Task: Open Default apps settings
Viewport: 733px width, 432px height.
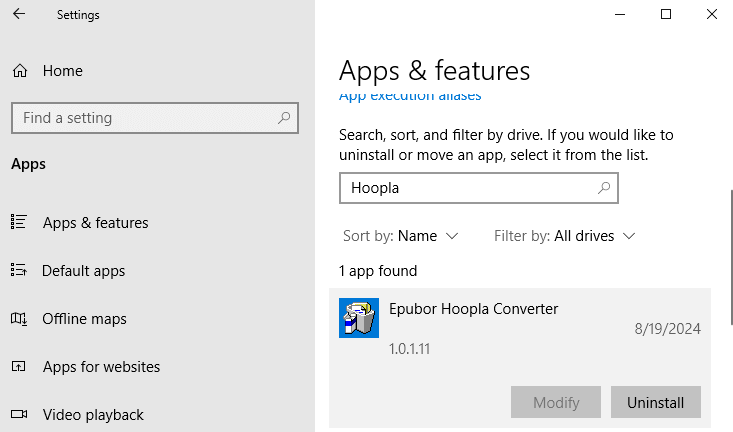Action: click(x=83, y=271)
